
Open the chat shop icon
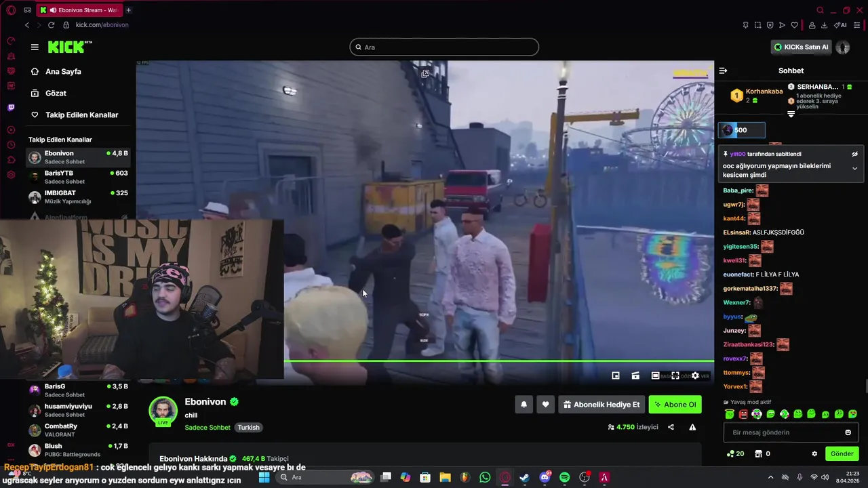pos(759,453)
